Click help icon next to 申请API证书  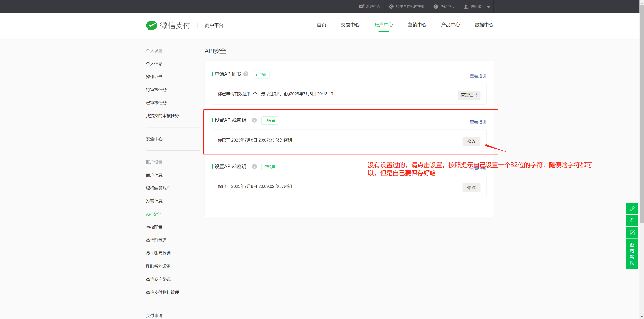246,74
